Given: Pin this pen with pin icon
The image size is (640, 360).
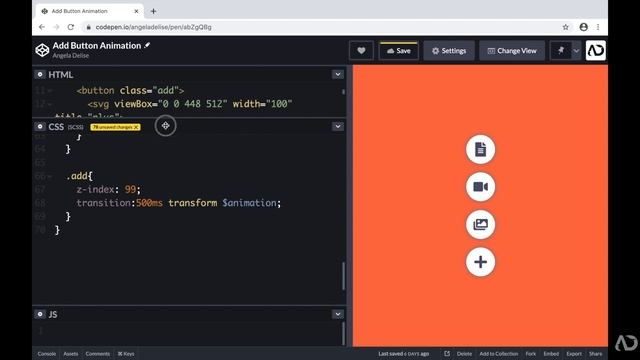Looking at the screenshot, I should click(561, 51).
